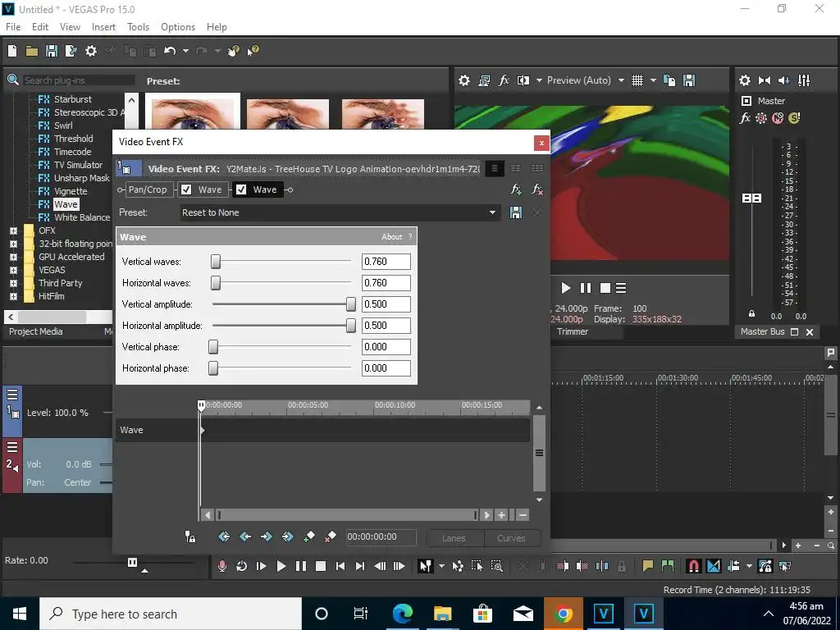
Task: Delete Keyframe diamond icon
Action: point(330,536)
